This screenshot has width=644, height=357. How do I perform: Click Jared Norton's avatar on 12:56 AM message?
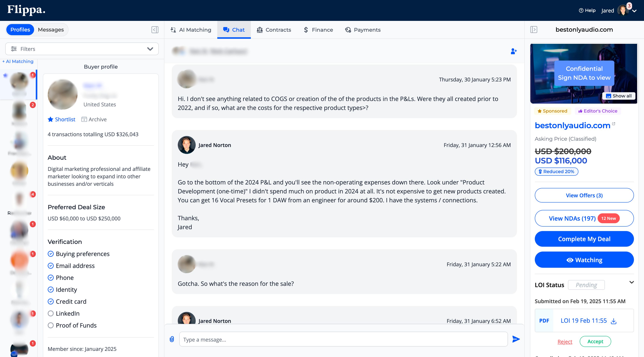(187, 145)
